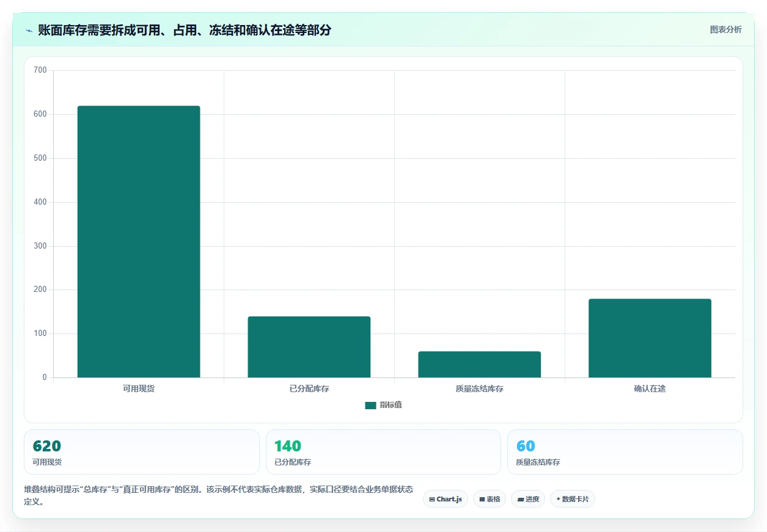
Task: Click the 600 y-axis tick label
Action: pyautogui.click(x=40, y=114)
